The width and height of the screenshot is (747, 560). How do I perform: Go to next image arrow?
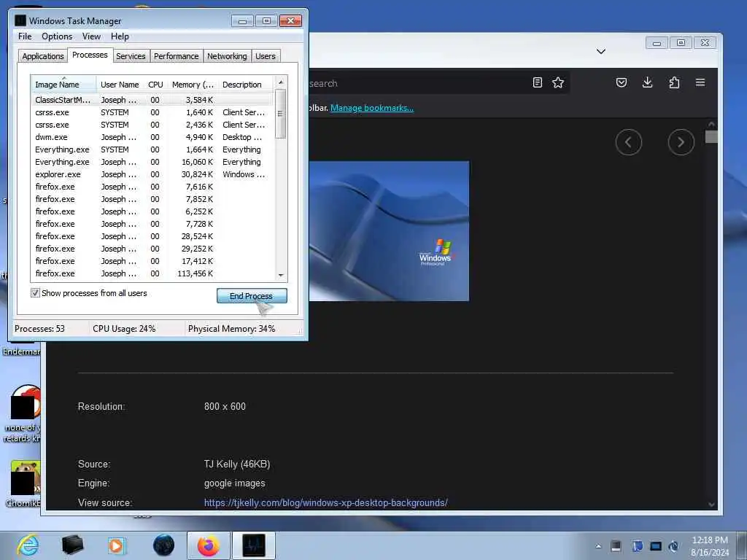[681, 142]
